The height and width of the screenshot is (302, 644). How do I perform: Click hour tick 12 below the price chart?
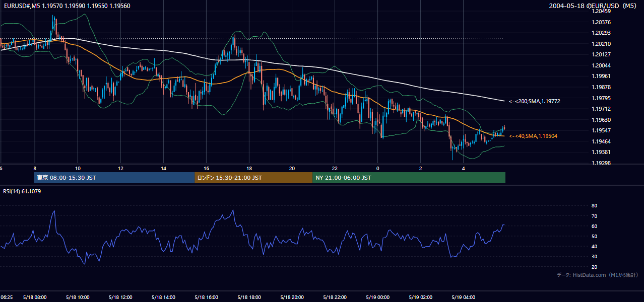click(x=120, y=168)
